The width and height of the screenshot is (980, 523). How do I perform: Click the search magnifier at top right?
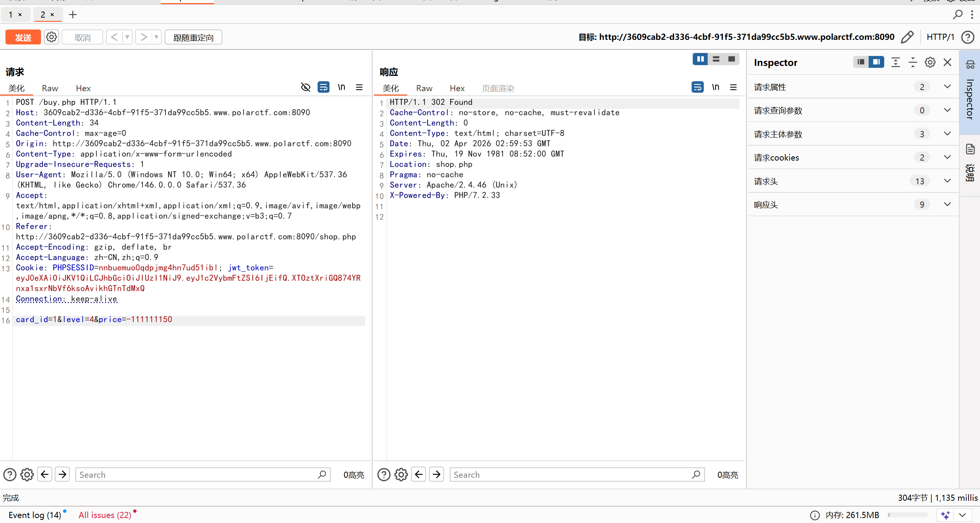[957, 15]
